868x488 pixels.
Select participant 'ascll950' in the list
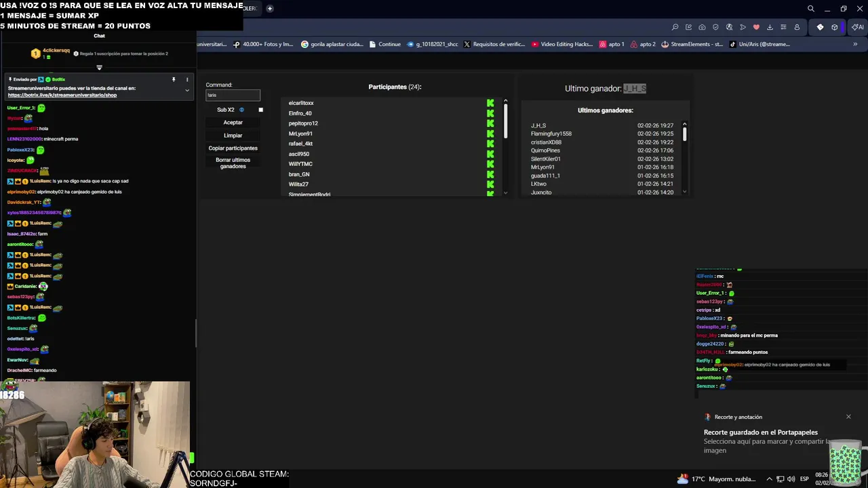click(298, 154)
